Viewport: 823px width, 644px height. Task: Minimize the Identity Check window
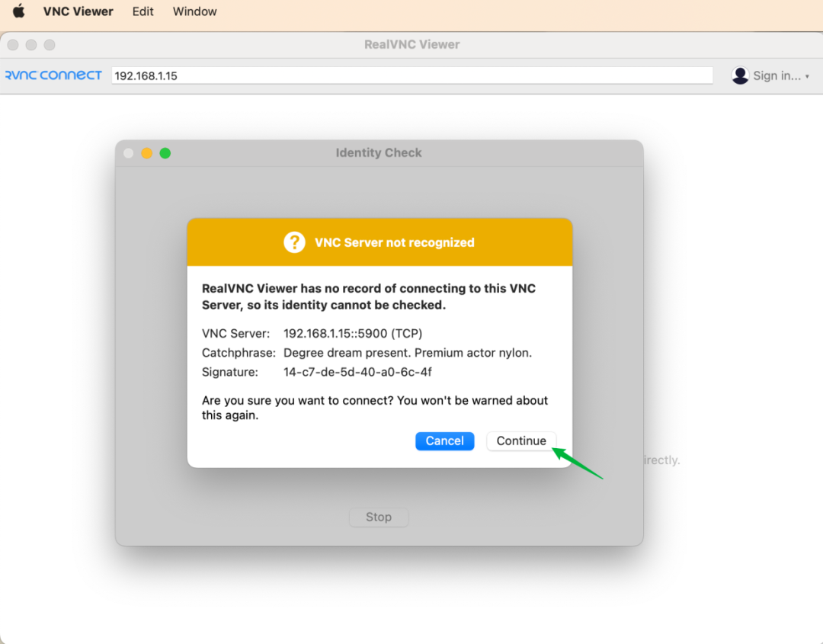[x=147, y=153]
